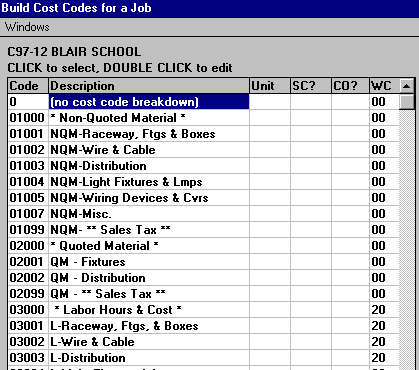Select the "(no cost code breakdown)" row
Image resolution: width=419 pixels, height=370 pixels.
203,102
